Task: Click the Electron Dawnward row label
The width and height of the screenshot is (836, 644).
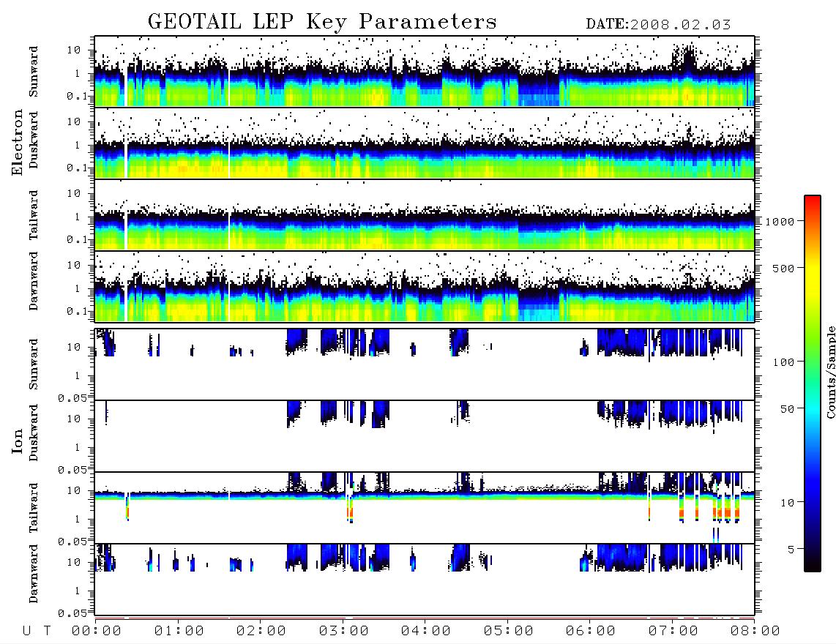Action: point(34,281)
